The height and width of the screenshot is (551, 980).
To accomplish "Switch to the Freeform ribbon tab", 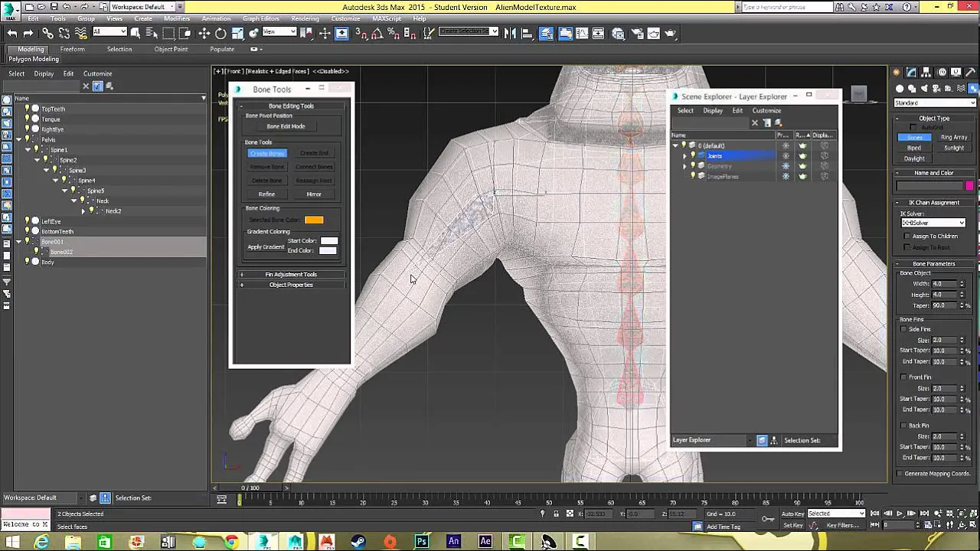I will [x=73, y=49].
